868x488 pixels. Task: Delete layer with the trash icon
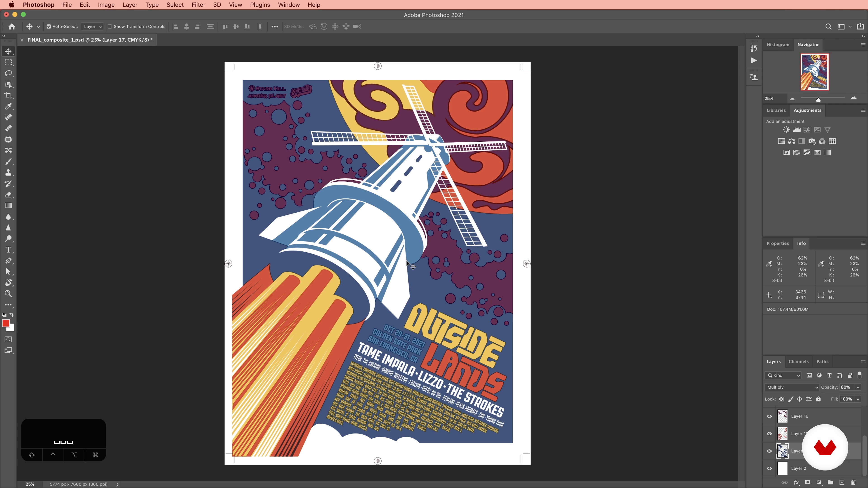pos(853,482)
